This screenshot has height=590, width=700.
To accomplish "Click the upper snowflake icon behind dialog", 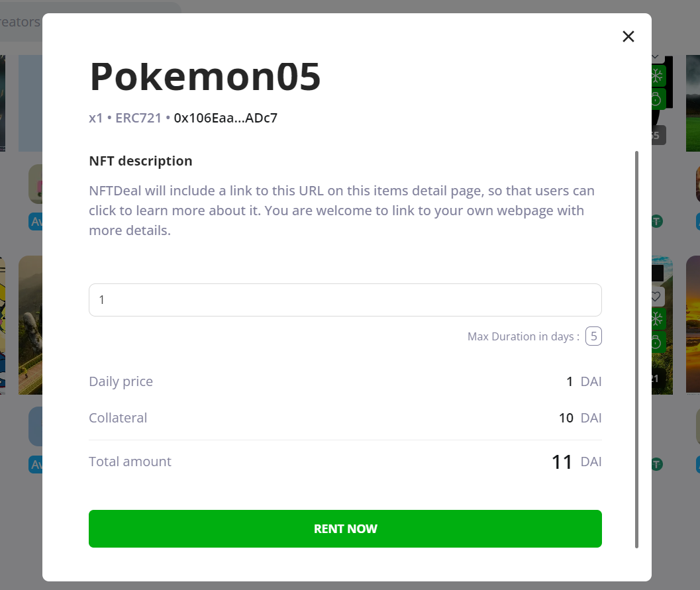I will tap(656, 76).
